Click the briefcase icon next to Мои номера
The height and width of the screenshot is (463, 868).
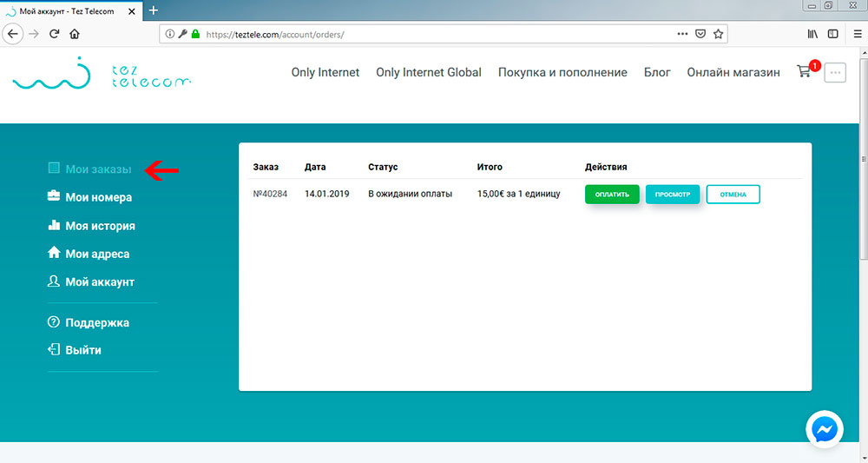(x=54, y=196)
